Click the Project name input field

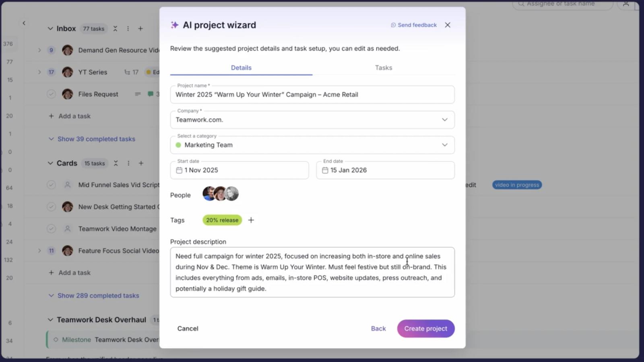click(x=312, y=95)
